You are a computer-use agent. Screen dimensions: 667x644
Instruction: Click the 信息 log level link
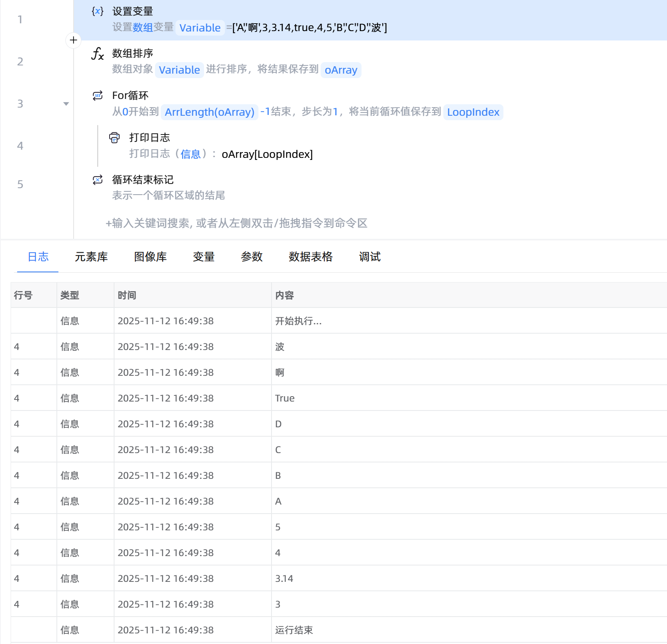(x=191, y=154)
